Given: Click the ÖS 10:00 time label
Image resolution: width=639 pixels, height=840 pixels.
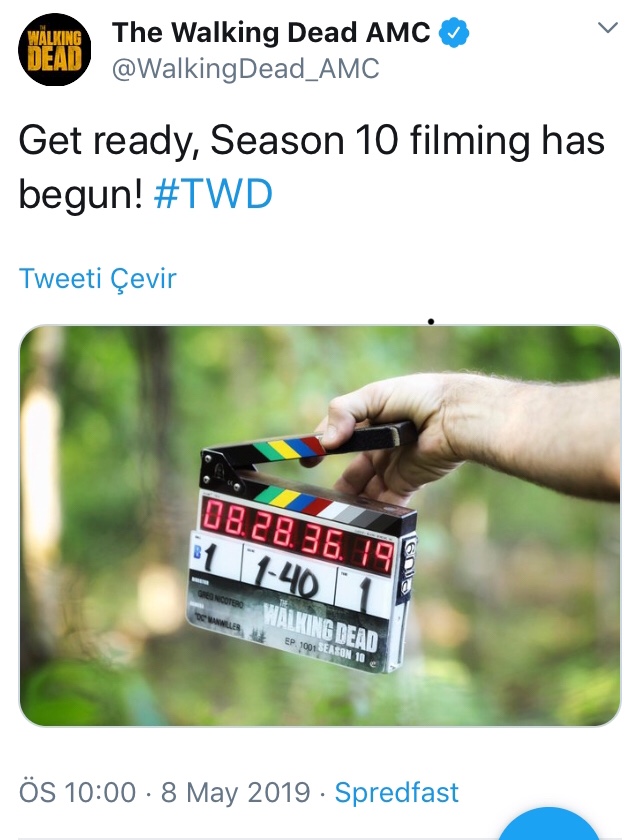Looking at the screenshot, I should click(78, 792).
